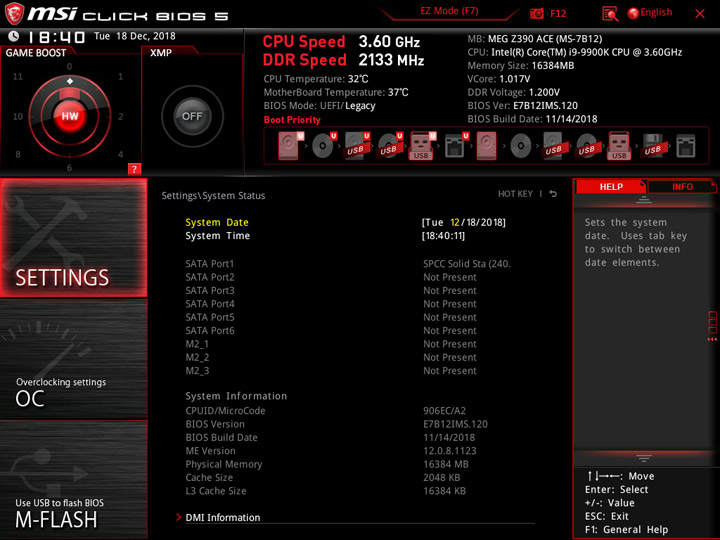Select the UEFI CD/DVD boot device icon
This screenshot has width=720, height=540.
[x=324, y=146]
